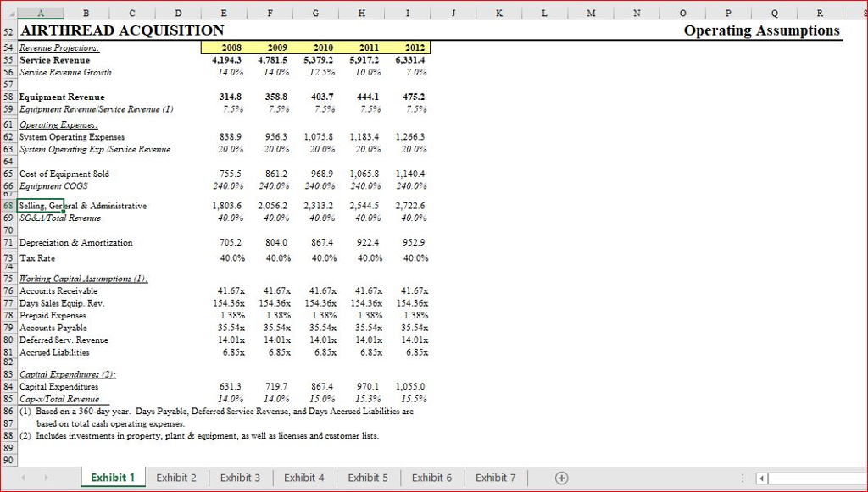Select column M header
The width and height of the screenshot is (868, 492).
[591, 14]
